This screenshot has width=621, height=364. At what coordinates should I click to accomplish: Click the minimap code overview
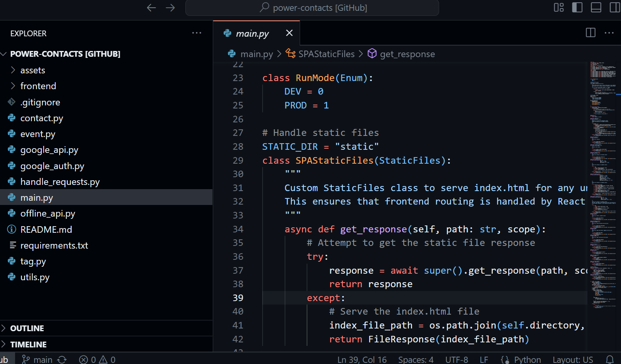[x=602, y=185]
